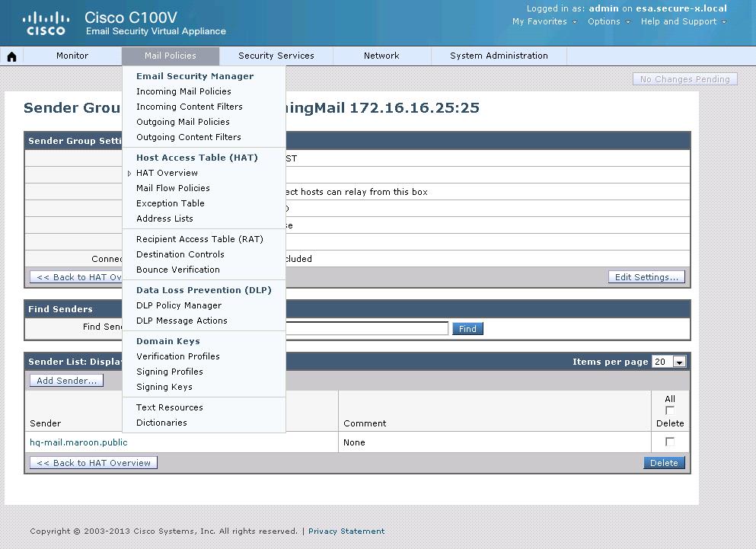The image size is (756, 549).
Task: Open DLP Policy Manager
Action: point(179,305)
